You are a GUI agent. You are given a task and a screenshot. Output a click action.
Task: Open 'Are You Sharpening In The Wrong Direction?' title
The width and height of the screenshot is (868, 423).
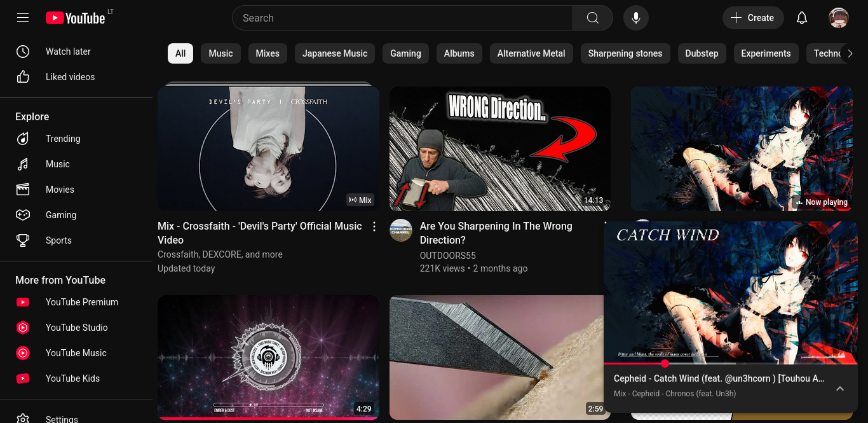(x=496, y=233)
